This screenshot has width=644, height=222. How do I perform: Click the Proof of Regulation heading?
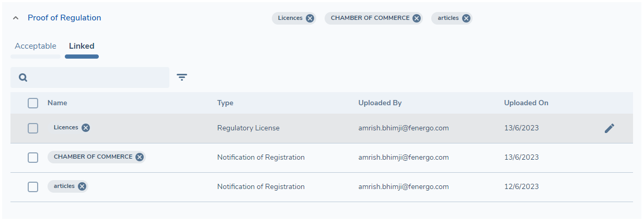tap(64, 18)
